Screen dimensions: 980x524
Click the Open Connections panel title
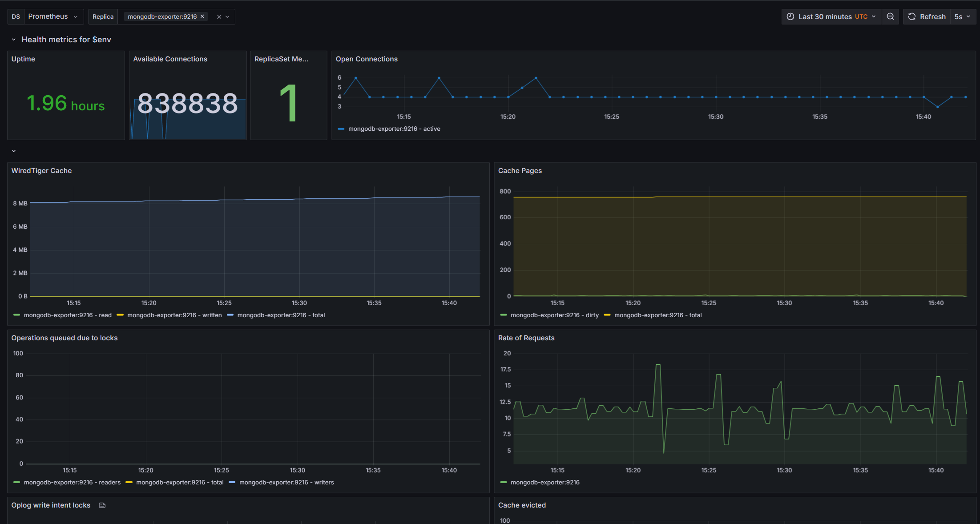pyautogui.click(x=367, y=59)
